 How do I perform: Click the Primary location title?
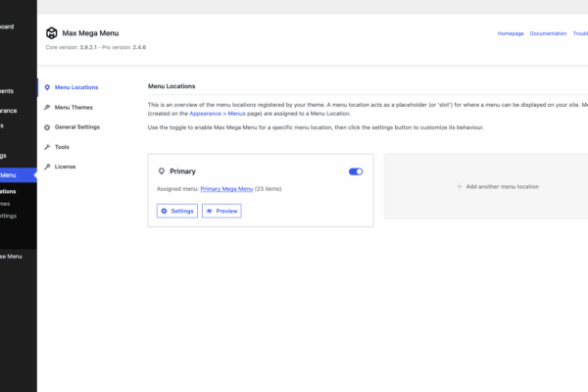click(182, 171)
